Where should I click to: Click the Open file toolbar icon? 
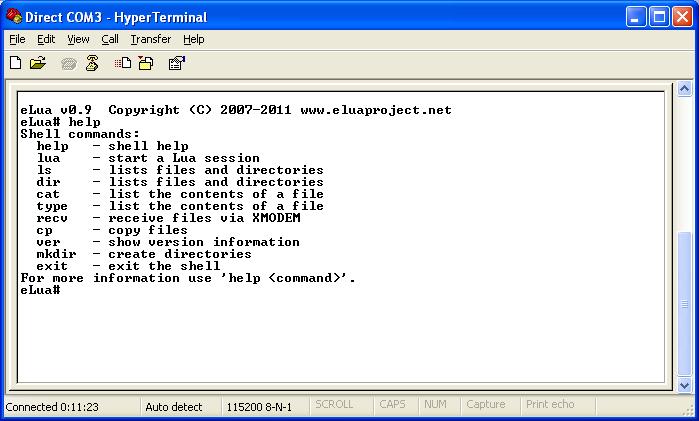click(x=38, y=63)
